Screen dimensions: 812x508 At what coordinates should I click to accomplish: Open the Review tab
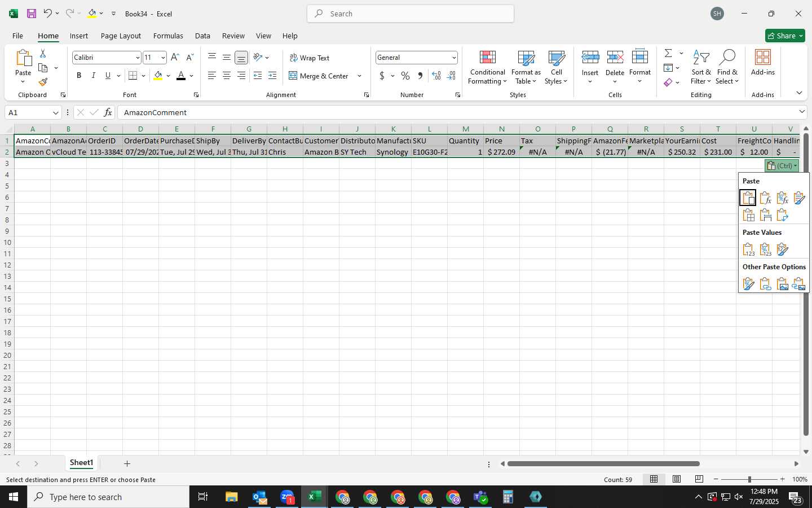[x=233, y=36]
